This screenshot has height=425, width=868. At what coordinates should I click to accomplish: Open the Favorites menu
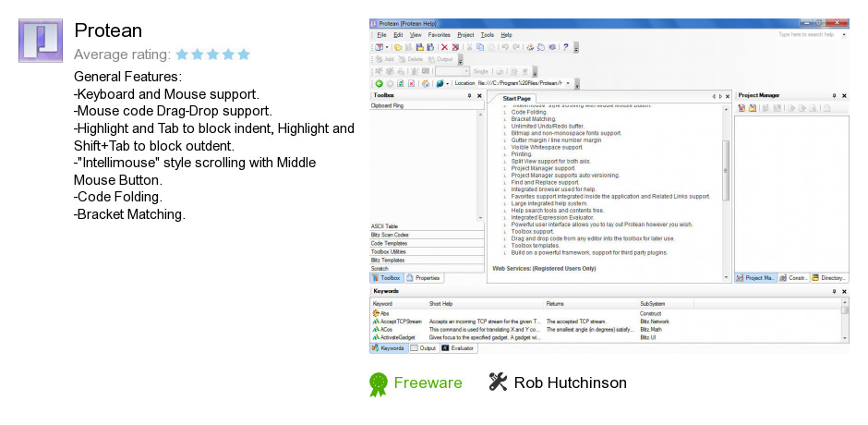[x=439, y=35]
